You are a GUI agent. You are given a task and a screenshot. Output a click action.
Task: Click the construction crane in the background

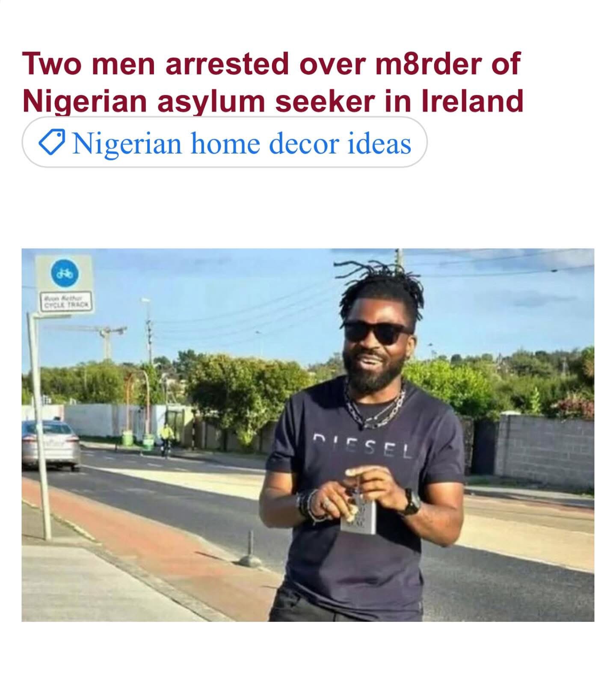108,340
